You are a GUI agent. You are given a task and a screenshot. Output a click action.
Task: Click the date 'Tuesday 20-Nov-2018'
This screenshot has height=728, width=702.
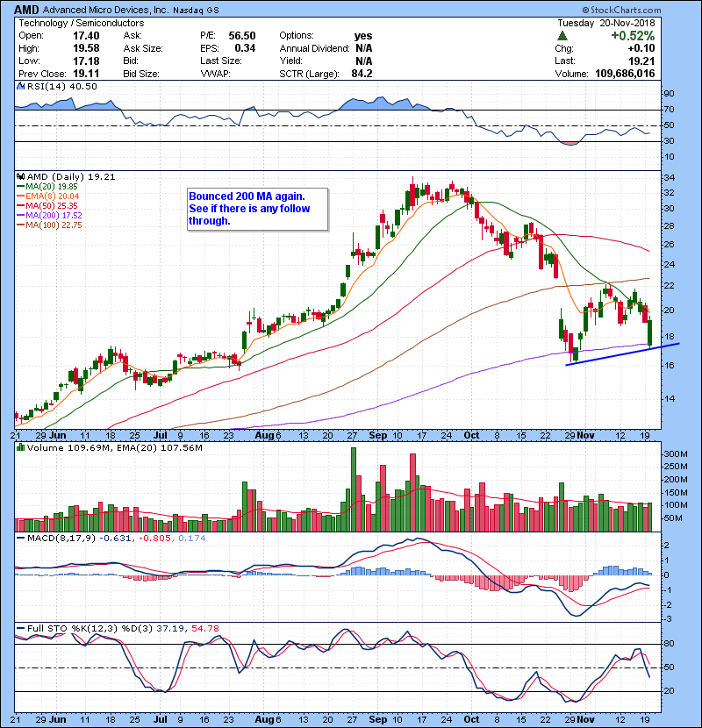pyautogui.click(x=606, y=23)
